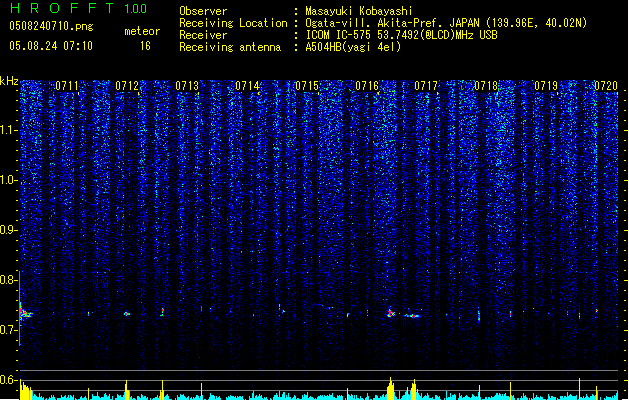The width and height of the screenshot is (629, 400).
Task: Click the HROFFT 1.00 title text
Action: (78, 8)
